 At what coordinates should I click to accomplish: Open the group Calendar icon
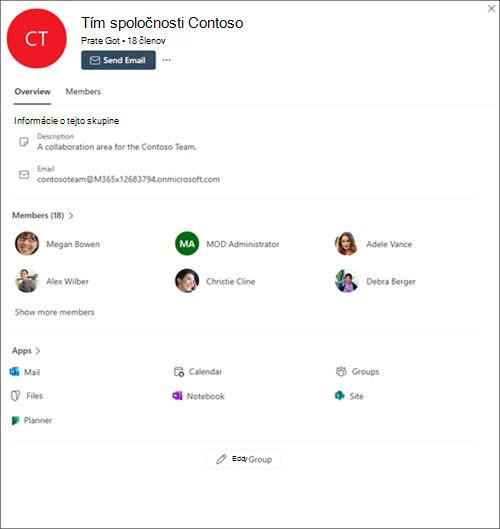[178, 372]
